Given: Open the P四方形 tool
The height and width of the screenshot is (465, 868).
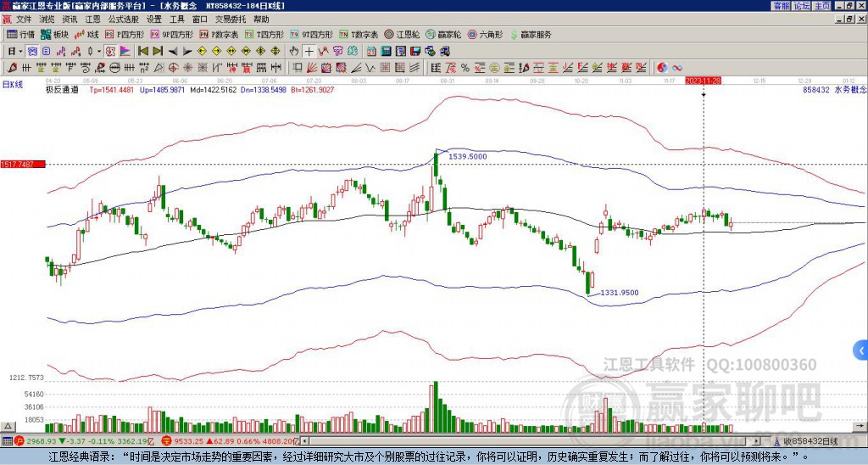Looking at the screenshot, I should click(125, 34).
